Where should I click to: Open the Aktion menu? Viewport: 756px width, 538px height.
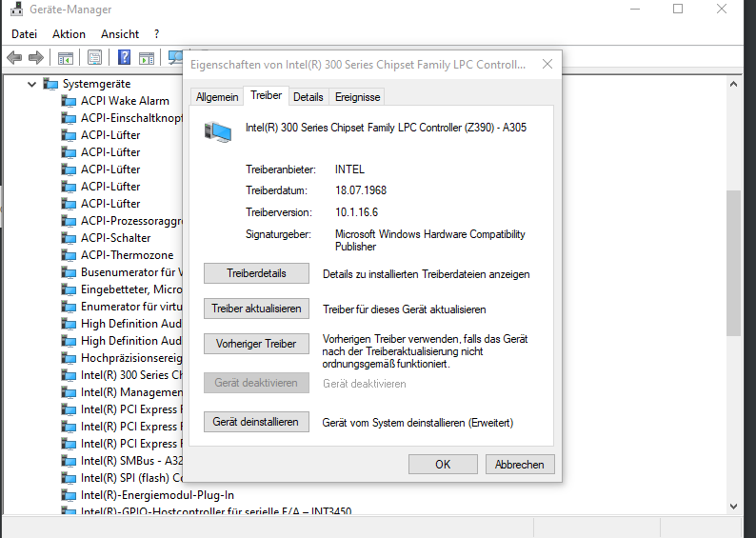(69, 34)
